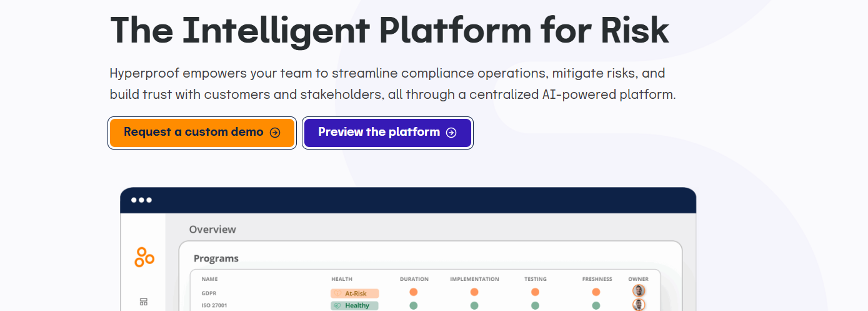This screenshot has height=311, width=868.
Task: Click the ISO 27001 owner avatar
Action: point(639,305)
